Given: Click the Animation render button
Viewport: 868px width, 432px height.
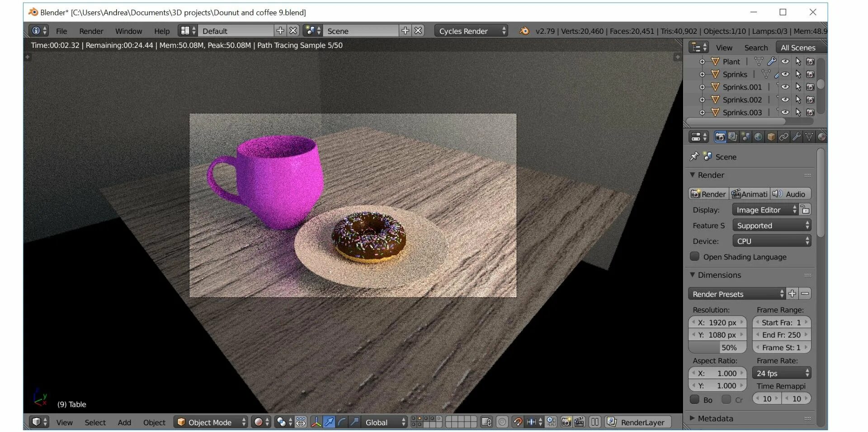Looking at the screenshot, I should click(x=750, y=194).
